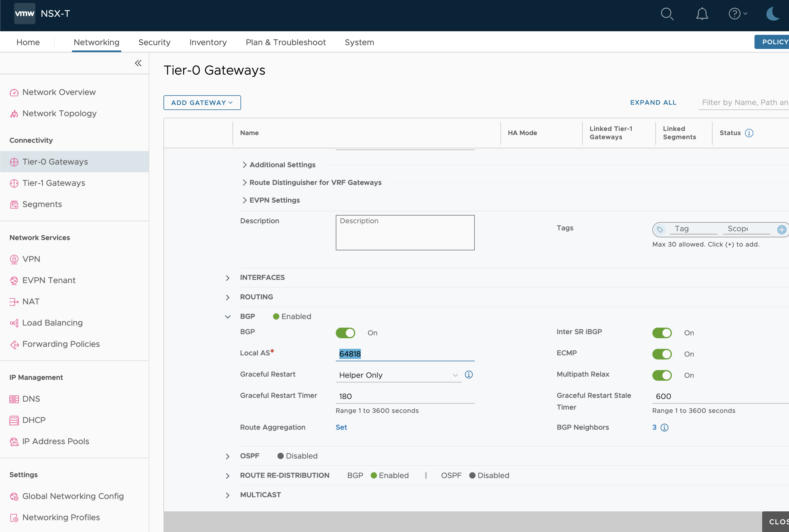Viewport: 789px width, 532px height.
Task: Click the Filter by Name search field
Action: click(744, 103)
